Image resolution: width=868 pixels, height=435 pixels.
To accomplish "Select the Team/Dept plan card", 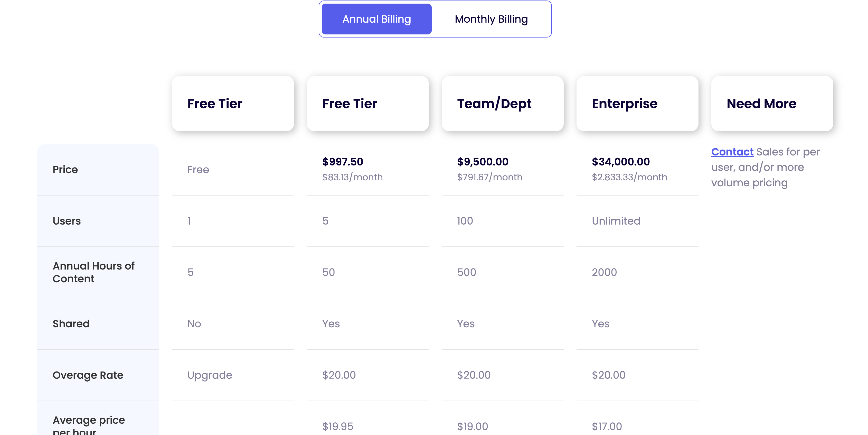I will (x=502, y=104).
